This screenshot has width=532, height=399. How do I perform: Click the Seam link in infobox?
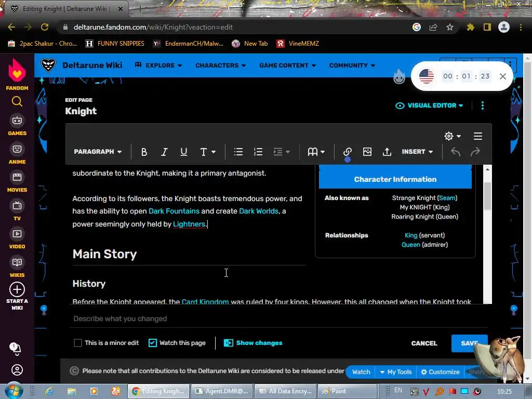(x=447, y=198)
